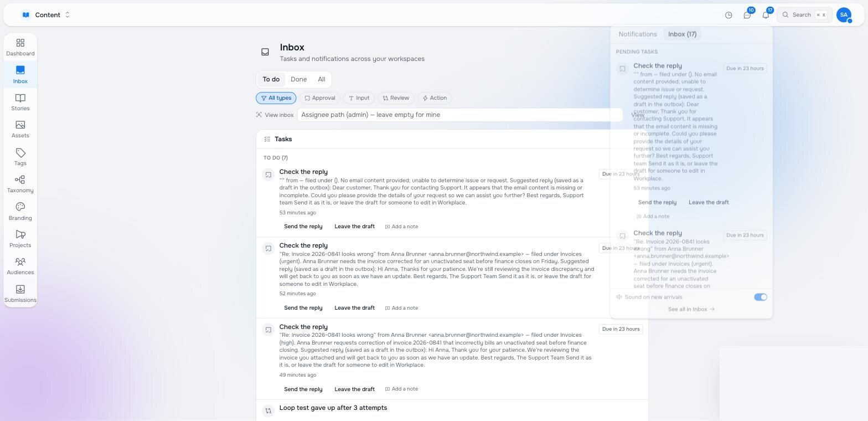
Task: Click Leave the draft in notifications popup
Action: click(709, 203)
